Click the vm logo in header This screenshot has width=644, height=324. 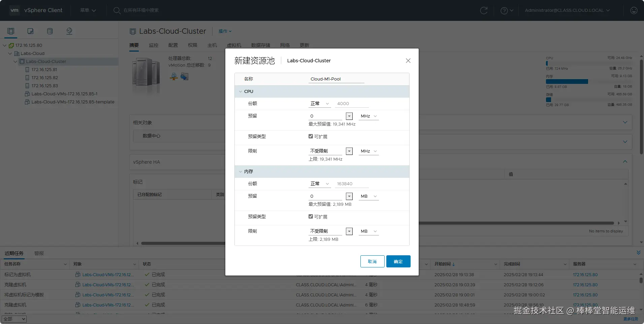[x=14, y=10]
